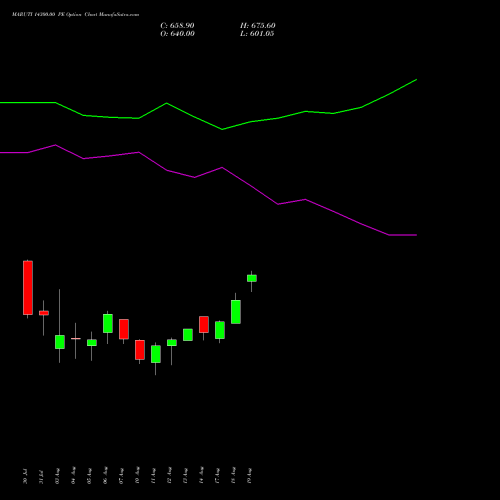The width and height of the screenshot is (500, 500).
Task: Click the open price value O: 640.00
Action: pyautogui.click(x=177, y=34)
